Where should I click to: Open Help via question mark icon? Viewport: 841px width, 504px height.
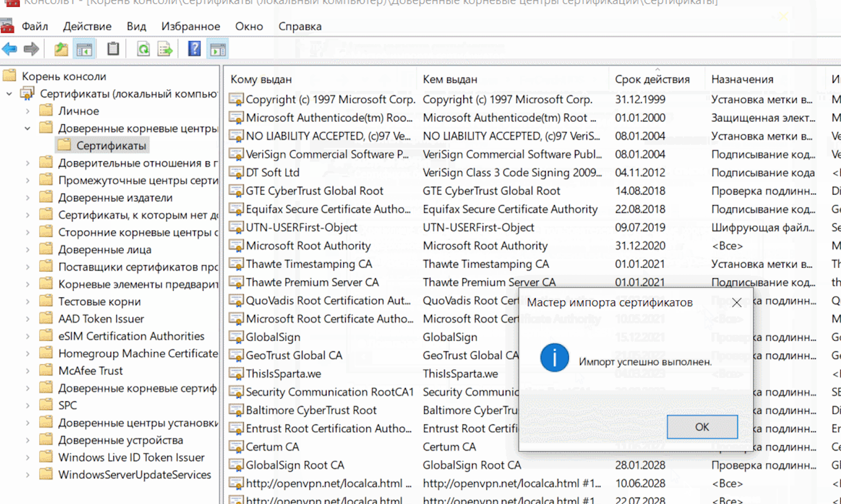click(x=194, y=49)
